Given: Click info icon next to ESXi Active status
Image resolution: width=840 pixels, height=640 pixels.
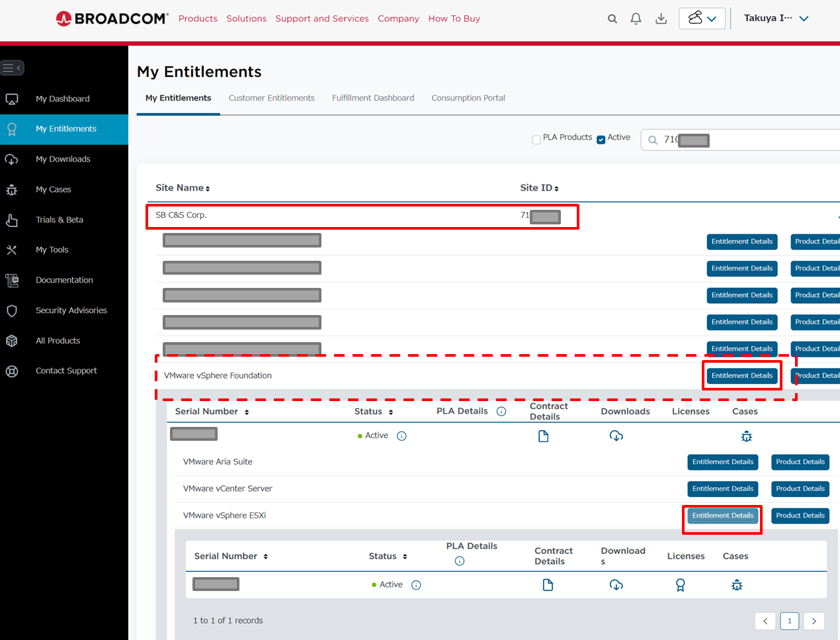Looking at the screenshot, I should pyautogui.click(x=416, y=585).
